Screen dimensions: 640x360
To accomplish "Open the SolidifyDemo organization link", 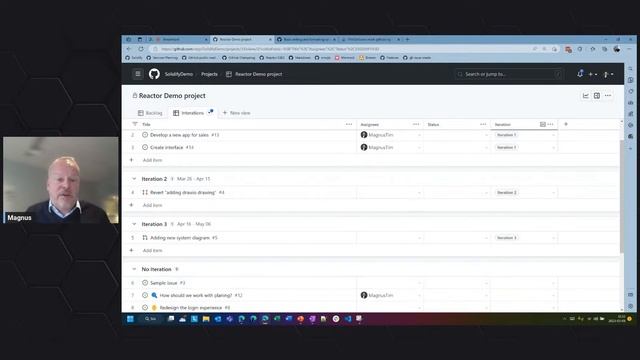I will 178,74.
